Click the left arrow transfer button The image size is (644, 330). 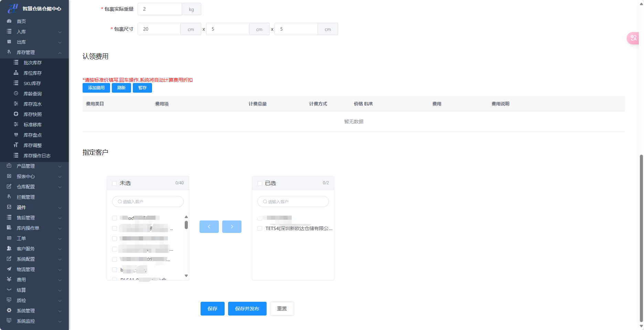pos(209,227)
